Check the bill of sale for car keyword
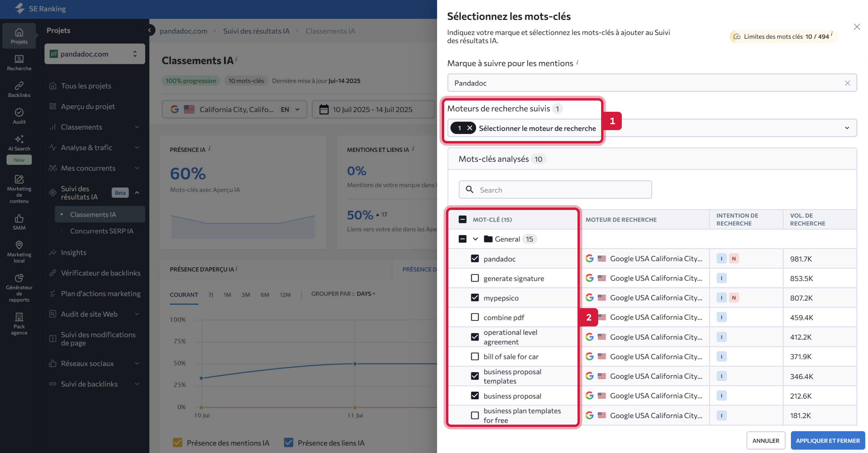 click(x=474, y=356)
